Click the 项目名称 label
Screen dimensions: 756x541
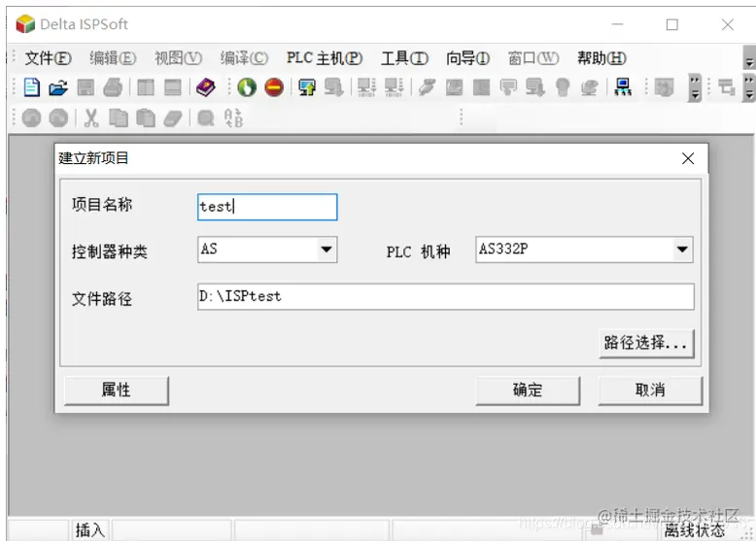pyautogui.click(x=102, y=205)
